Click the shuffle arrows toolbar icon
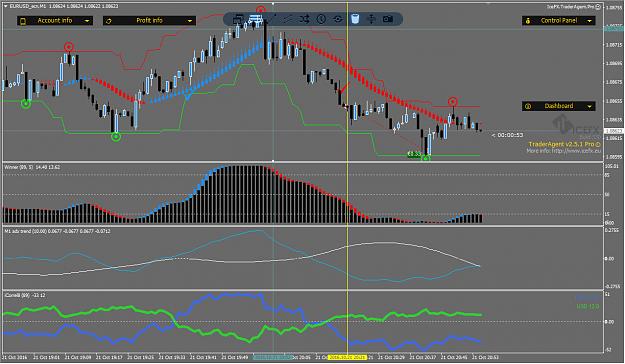Viewport: 625px width, 364px height. [305, 19]
